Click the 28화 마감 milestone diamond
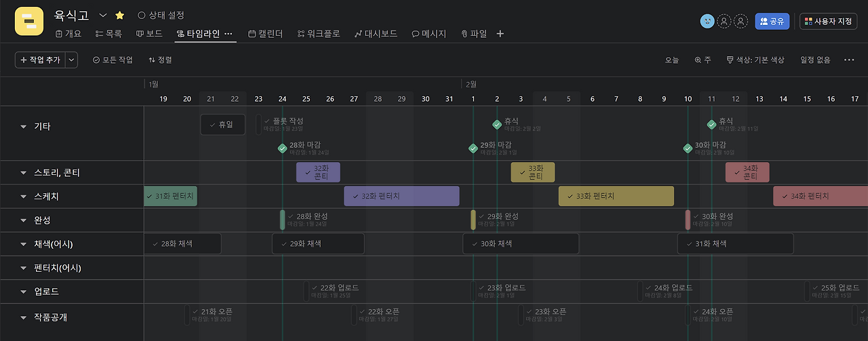Screen dimensions: 868x341 coord(283,148)
